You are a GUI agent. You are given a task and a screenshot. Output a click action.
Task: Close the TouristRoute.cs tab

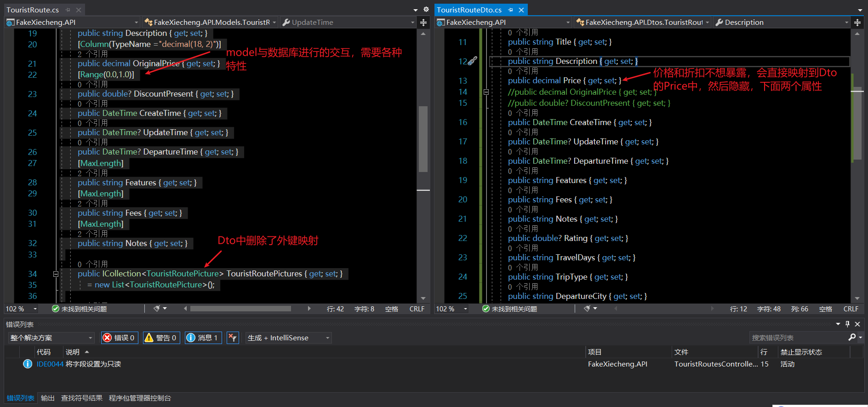click(79, 10)
